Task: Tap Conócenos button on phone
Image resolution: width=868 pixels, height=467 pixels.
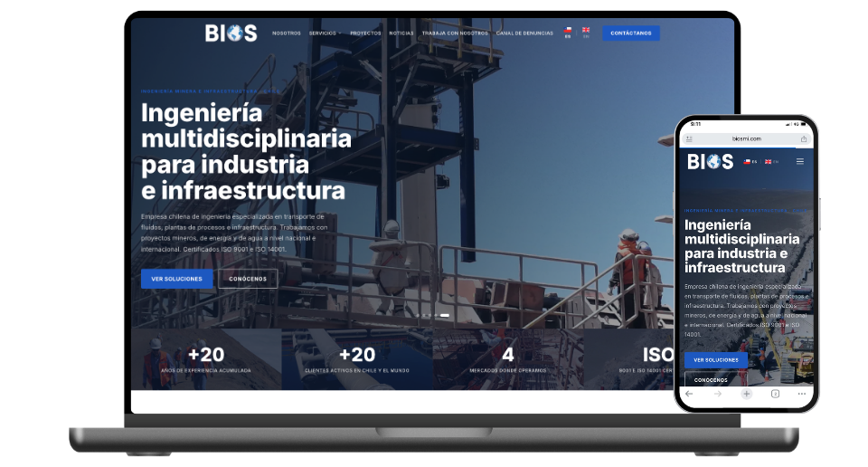Action: (716, 379)
